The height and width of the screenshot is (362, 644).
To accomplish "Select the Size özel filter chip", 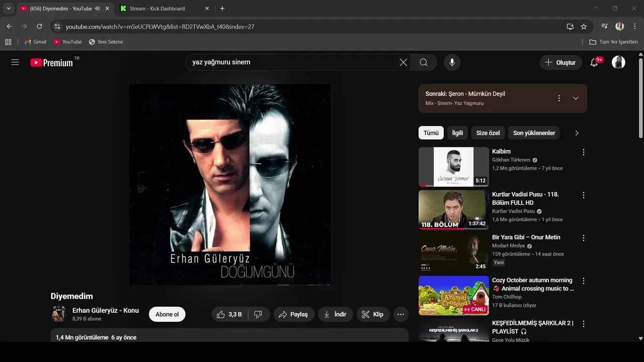I will coord(488,133).
